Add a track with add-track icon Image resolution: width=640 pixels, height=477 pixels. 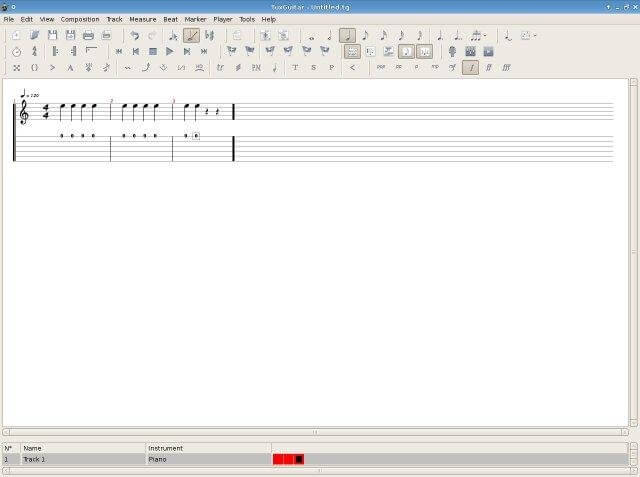pos(265,35)
